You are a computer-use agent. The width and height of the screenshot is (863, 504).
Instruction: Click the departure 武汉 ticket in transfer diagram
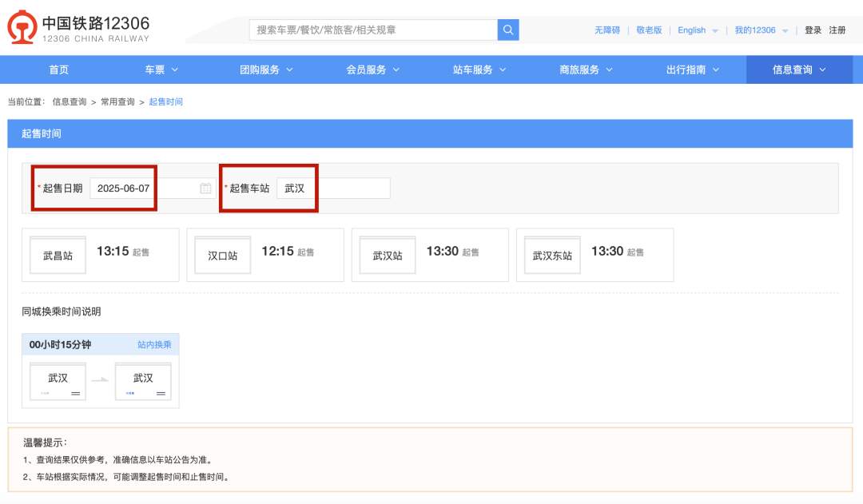click(58, 381)
